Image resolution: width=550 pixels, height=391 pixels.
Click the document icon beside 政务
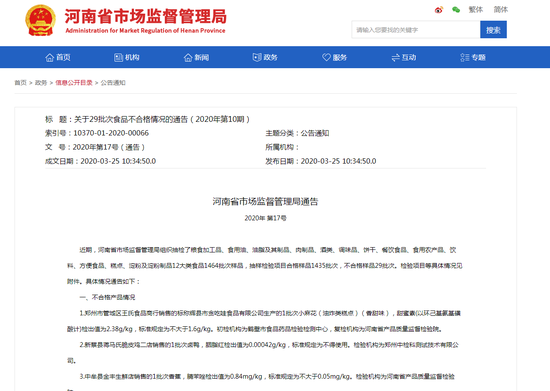pos(257,58)
